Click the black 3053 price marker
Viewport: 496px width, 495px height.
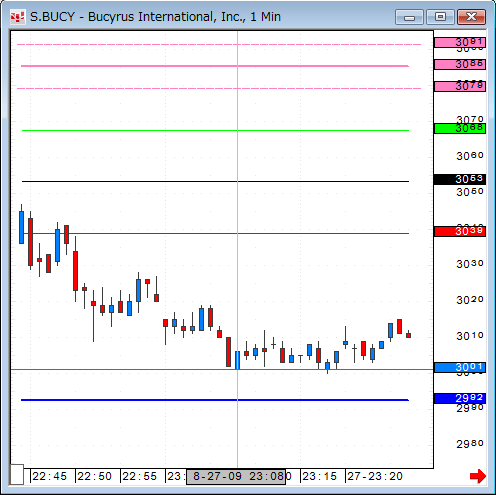point(460,179)
